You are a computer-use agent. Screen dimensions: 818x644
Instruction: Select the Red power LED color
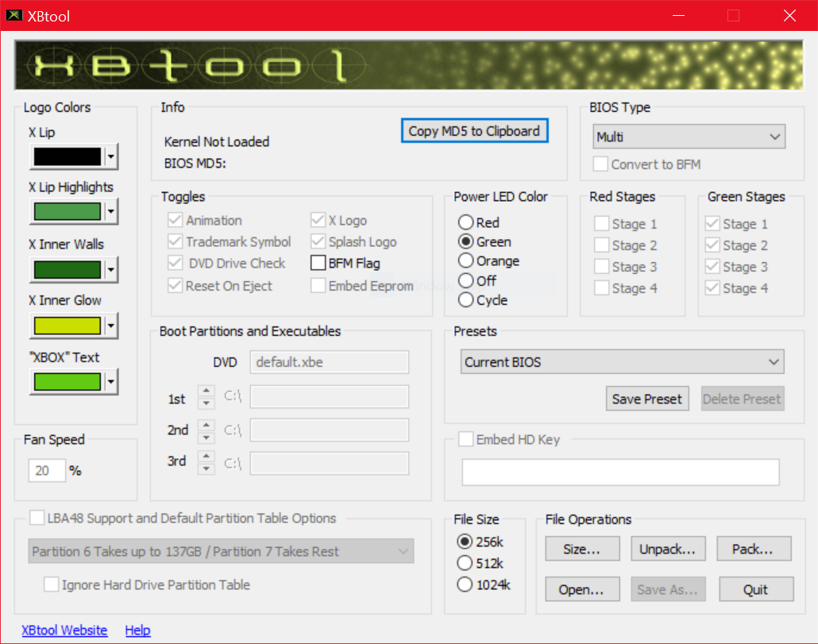click(466, 222)
